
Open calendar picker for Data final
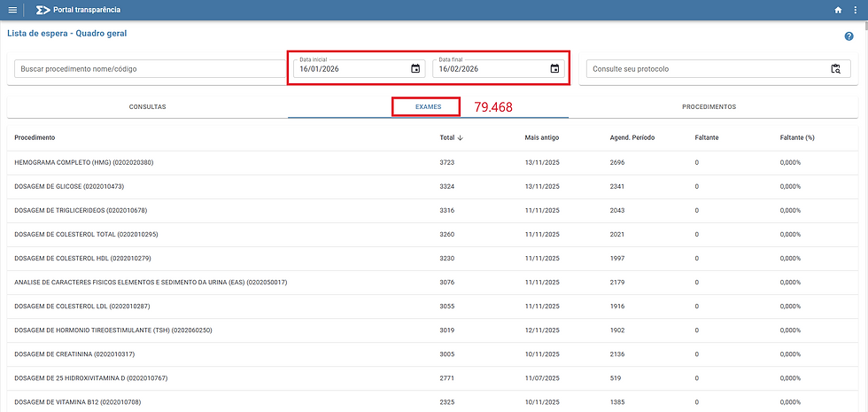pyautogui.click(x=554, y=69)
